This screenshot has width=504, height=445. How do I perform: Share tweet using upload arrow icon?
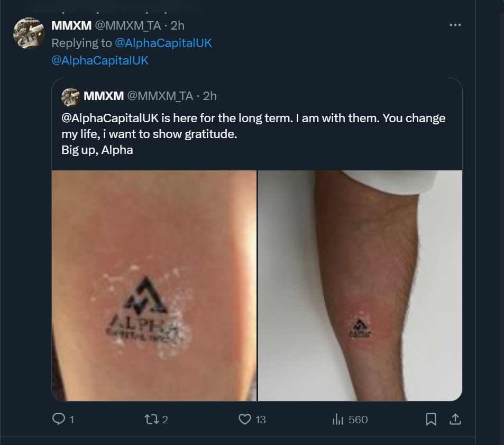pos(455,420)
